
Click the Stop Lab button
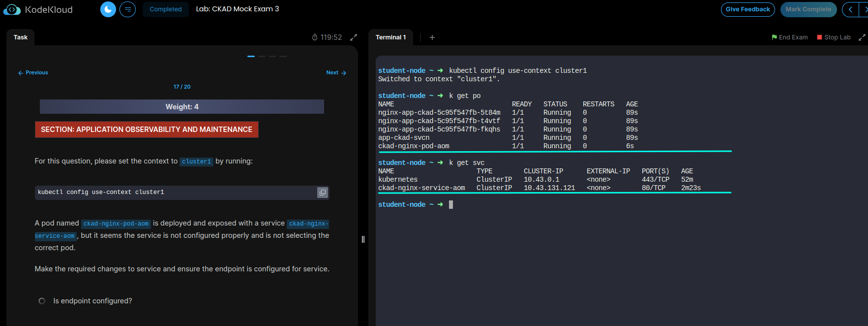point(834,37)
